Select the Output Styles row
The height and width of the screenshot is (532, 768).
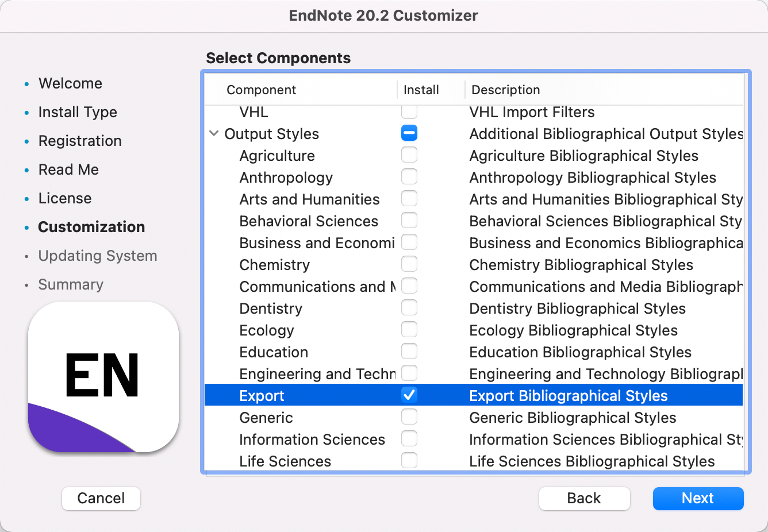point(474,133)
